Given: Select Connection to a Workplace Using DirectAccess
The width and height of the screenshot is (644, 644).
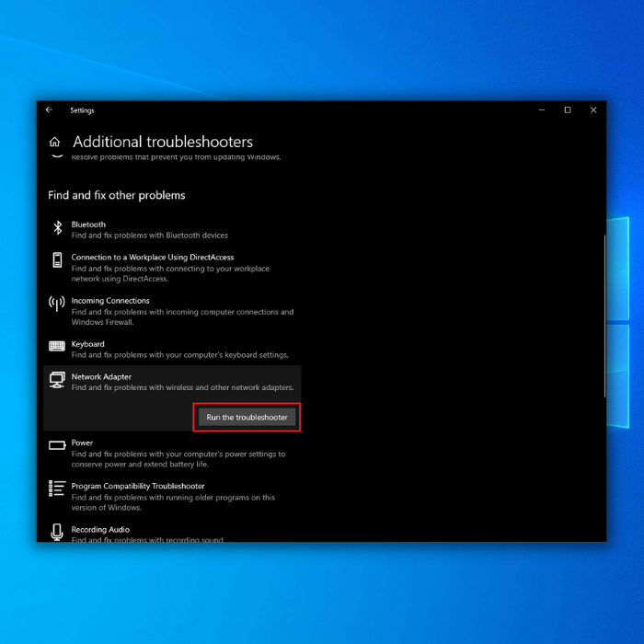Looking at the screenshot, I should pyautogui.click(x=153, y=257).
